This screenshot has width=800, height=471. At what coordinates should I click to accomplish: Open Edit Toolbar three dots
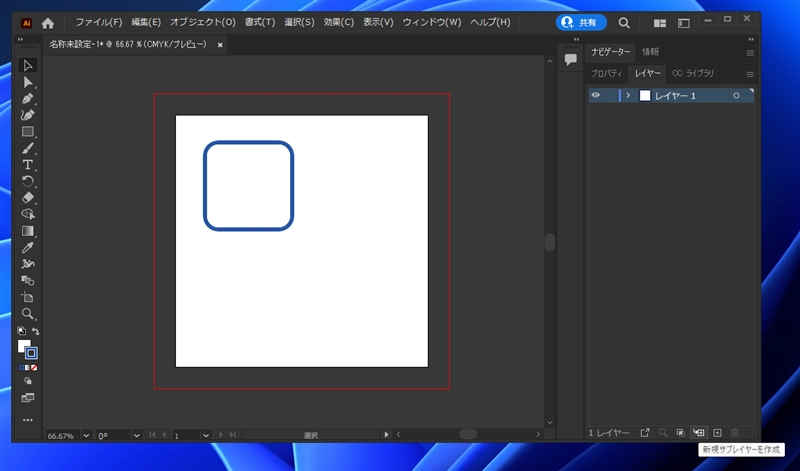tap(28, 420)
